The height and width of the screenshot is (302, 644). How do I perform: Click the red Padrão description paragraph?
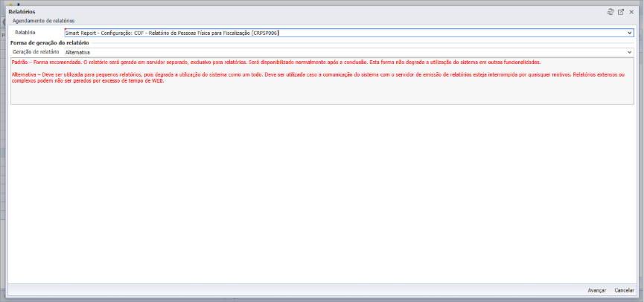coord(276,62)
